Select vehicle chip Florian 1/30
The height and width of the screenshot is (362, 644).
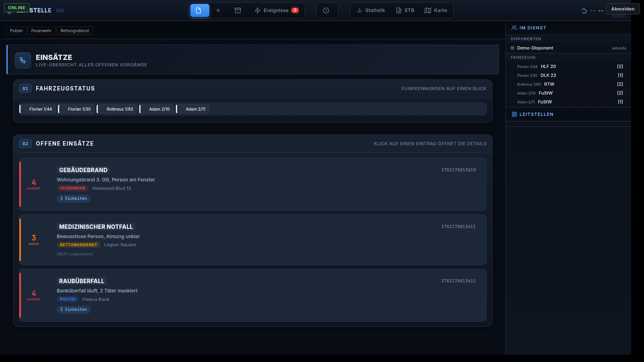pyautogui.click(x=76, y=109)
